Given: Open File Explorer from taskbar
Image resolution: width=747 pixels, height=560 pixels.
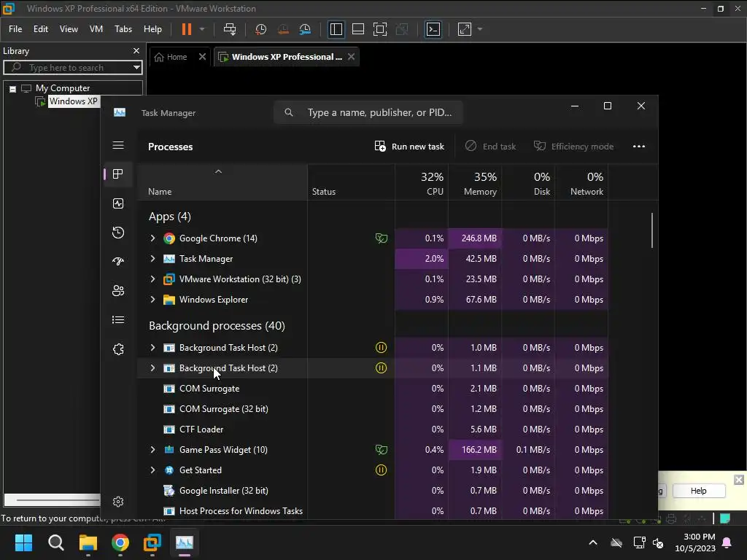Looking at the screenshot, I should [x=88, y=542].
